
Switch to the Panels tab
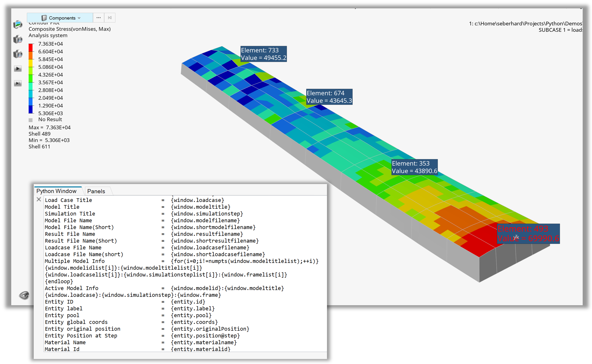point(96,191)
